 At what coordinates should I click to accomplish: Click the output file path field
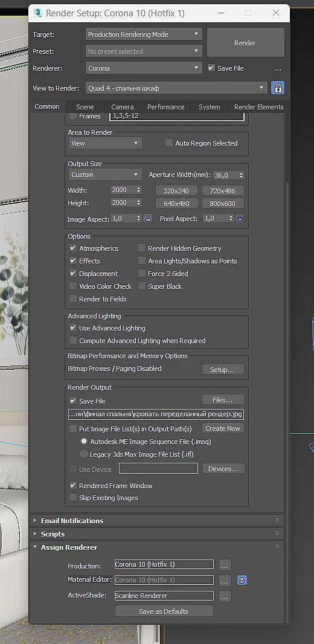(x=156, y=414)
